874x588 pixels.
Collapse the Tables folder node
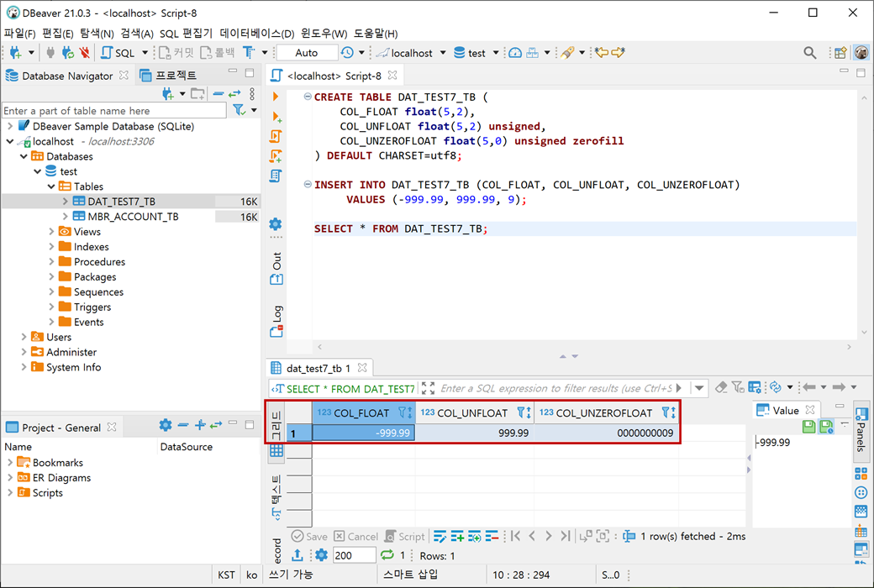click(x=51, y=186)
